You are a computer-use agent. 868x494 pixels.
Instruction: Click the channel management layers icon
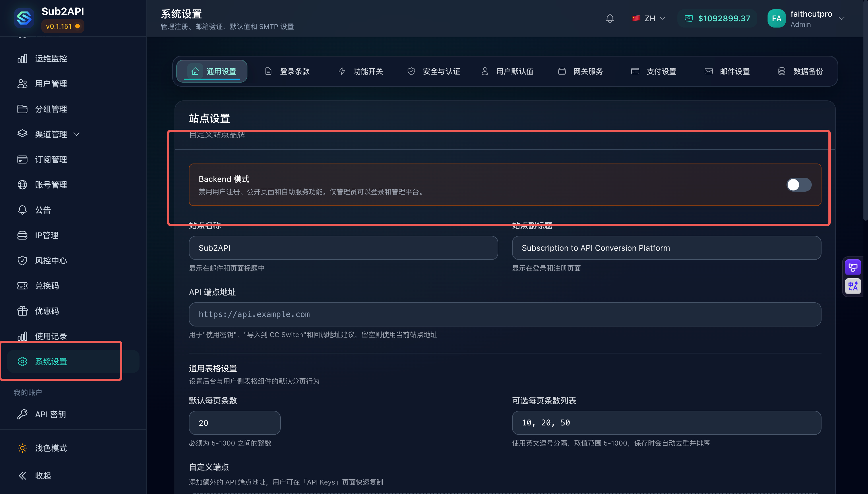coord(22,134)
